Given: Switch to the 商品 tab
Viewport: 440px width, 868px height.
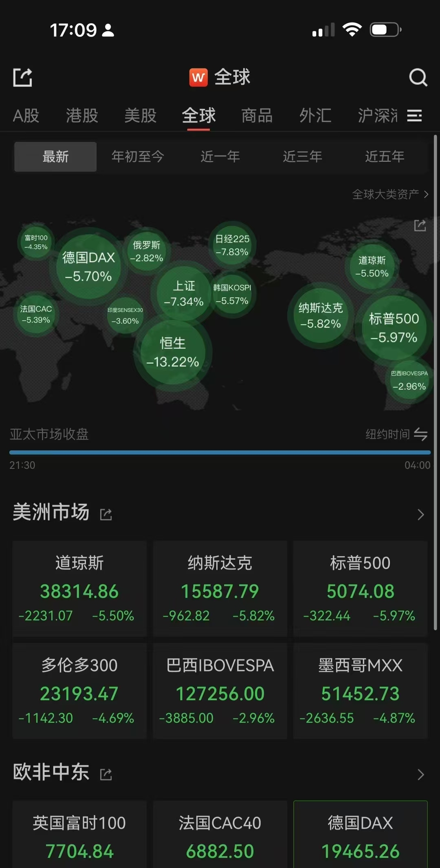Looking at the screenshot, I should (257, 116).
